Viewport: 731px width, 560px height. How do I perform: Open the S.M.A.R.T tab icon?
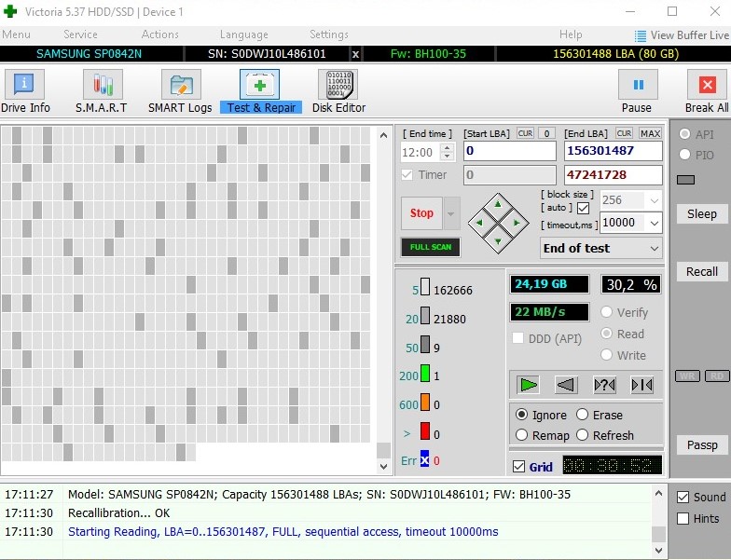click(102, 91)
